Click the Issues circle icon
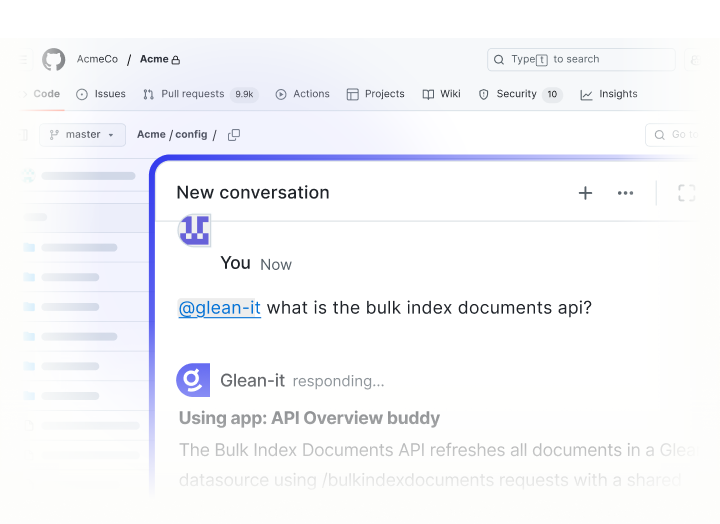The image size is (720, 524). [x=82, y=95]
